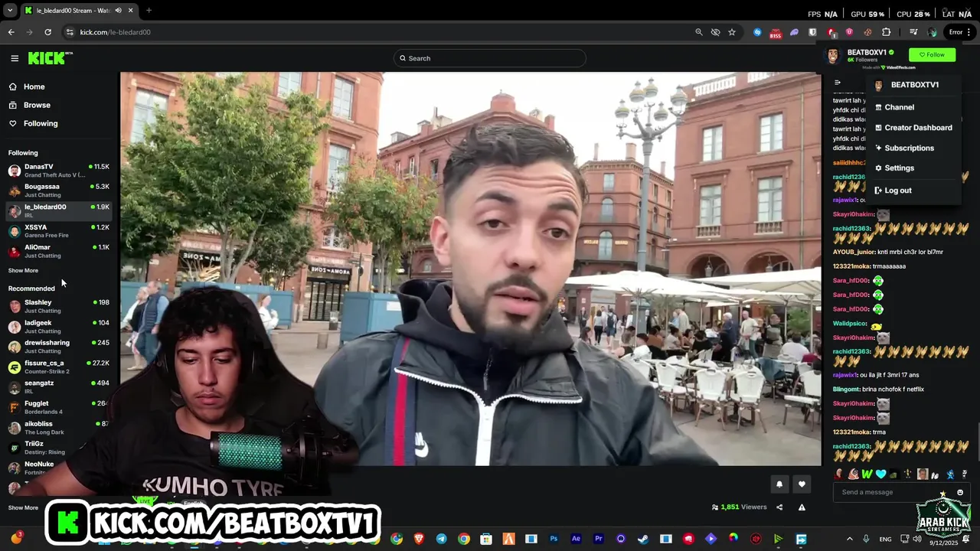
Task: Open drewissharing recommended channel
Action: [x=59, y=347]
